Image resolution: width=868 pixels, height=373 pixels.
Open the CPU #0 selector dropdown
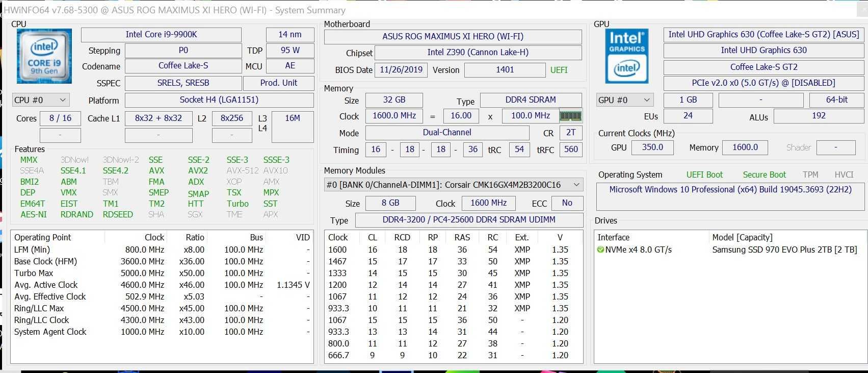pyautogui.click(x=41, y=100)
